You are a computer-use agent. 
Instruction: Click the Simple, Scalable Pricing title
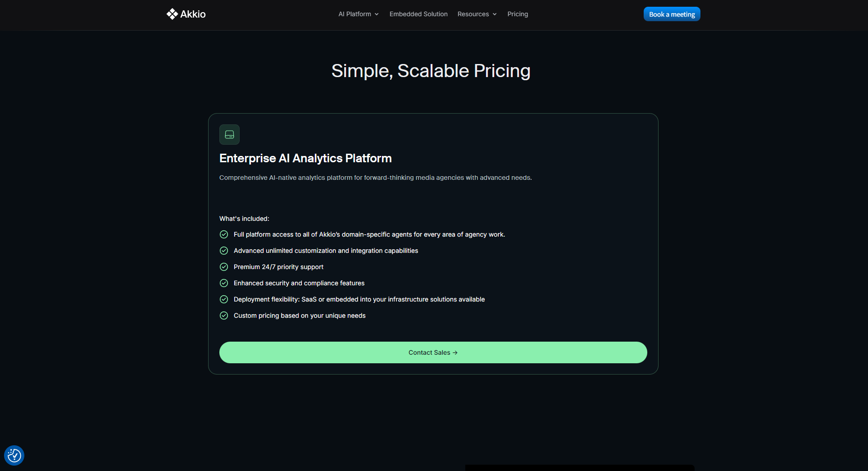431,71
